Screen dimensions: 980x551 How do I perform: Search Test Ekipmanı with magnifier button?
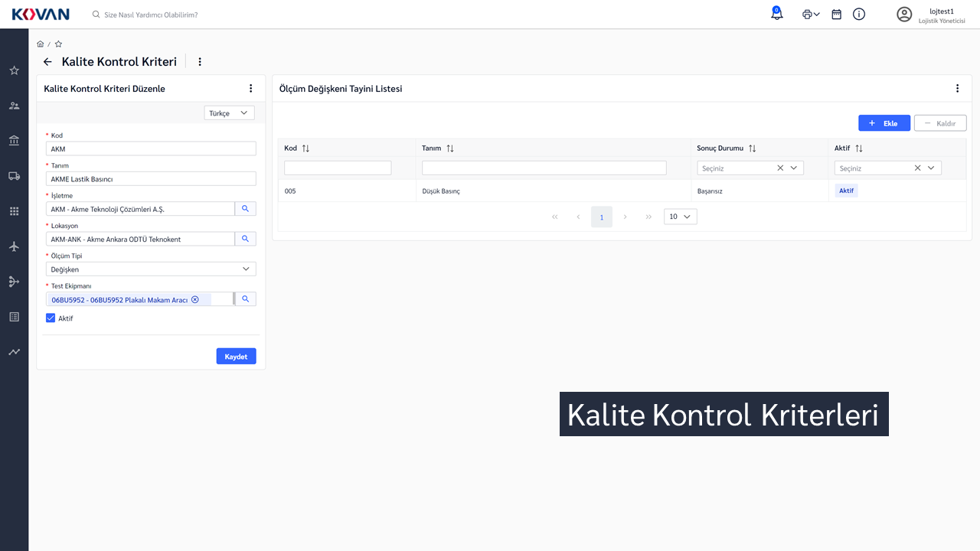click(x=245, y=299)
